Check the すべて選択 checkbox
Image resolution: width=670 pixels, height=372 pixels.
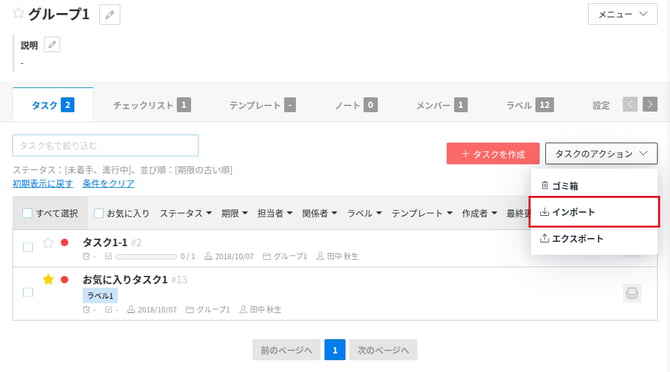pyautogui.click(x=27, y=213)
